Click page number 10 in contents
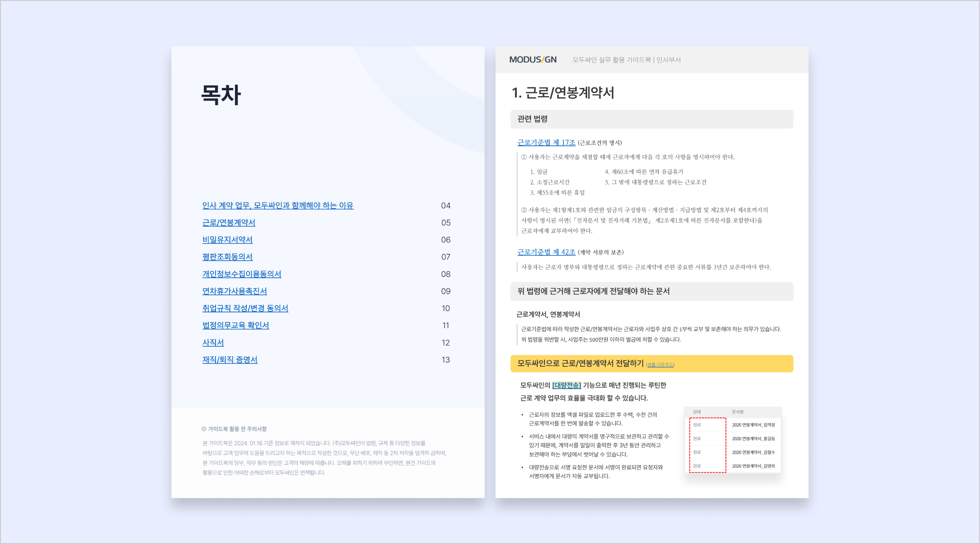980x544 pixels. pyautogui.click(x=446, y=308)
